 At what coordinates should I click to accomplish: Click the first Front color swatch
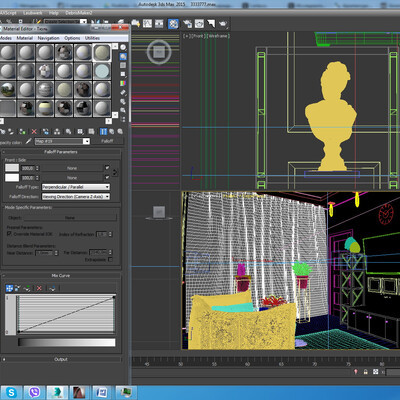pos(12,168)
